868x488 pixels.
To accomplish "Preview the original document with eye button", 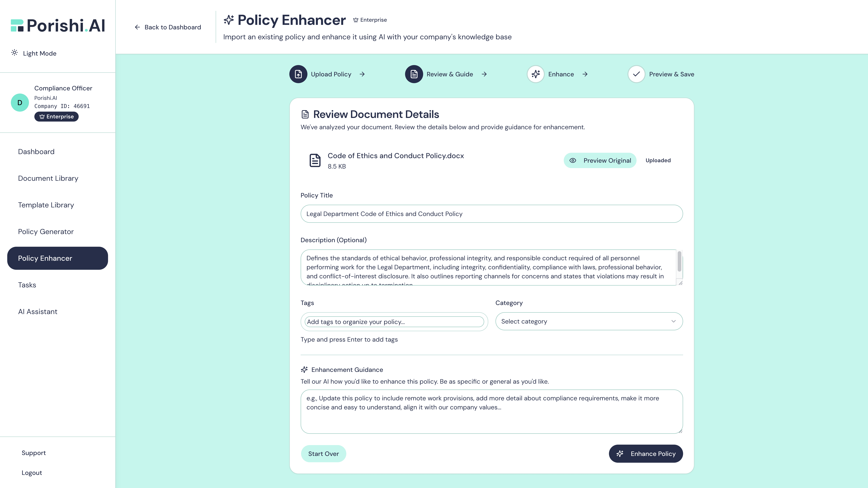I will 600,160.
